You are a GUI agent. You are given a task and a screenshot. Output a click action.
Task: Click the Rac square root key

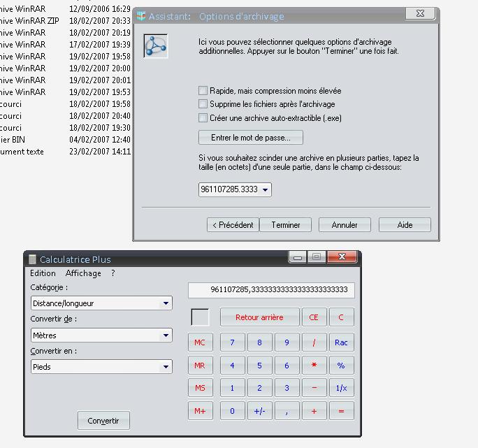coord(341,342)
